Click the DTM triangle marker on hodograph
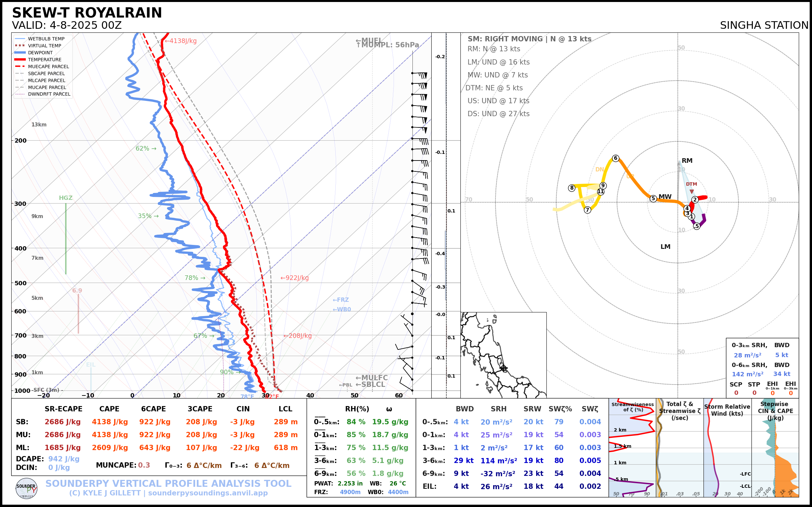 pos(691,192)
